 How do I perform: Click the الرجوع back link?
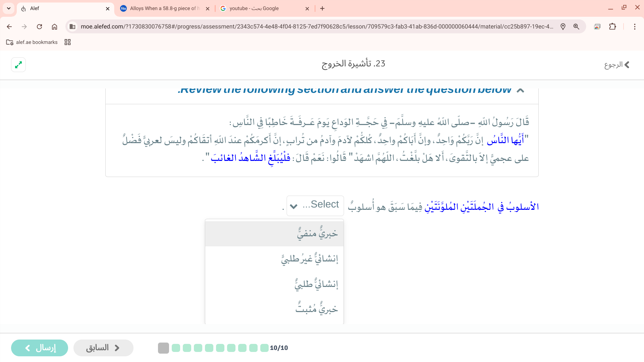point(616,65)
